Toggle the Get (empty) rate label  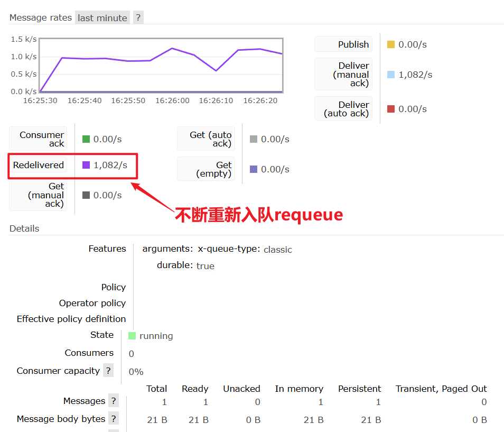pyautogui.click(x=206, y=169)
